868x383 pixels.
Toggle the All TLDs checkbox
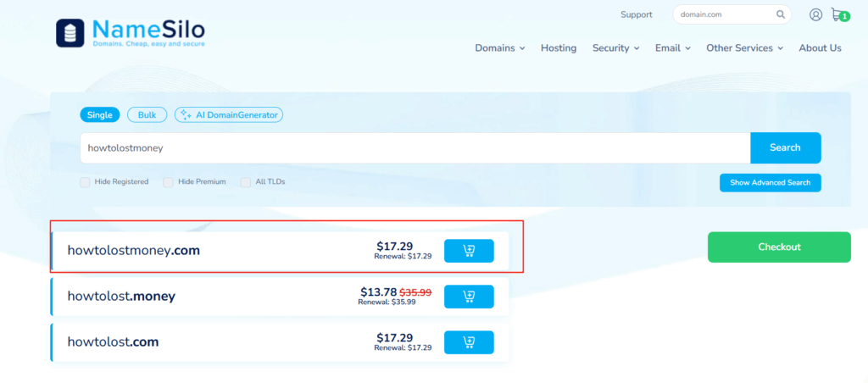pyautogui.click(x=246, y=182)
